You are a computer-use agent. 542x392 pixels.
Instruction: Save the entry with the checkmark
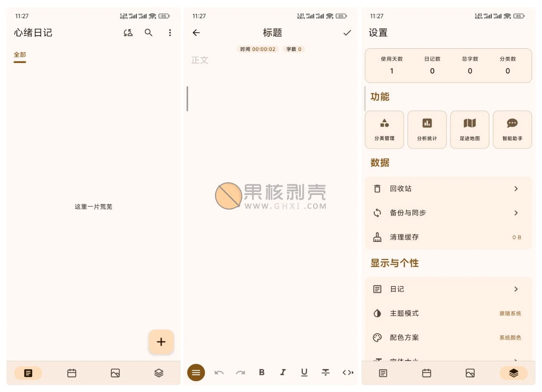[347, 32]
